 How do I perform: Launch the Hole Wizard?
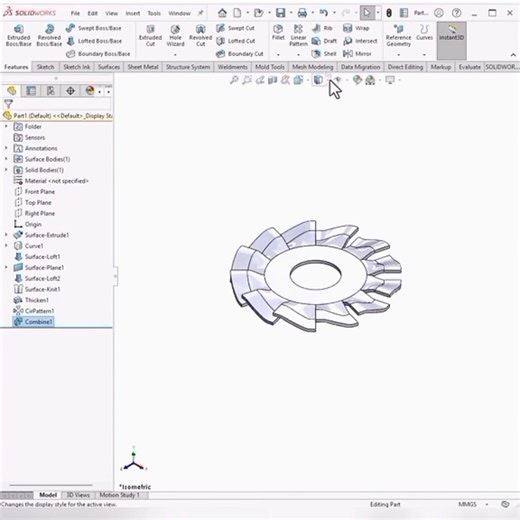pyautogui.click(x=175, y=35)
